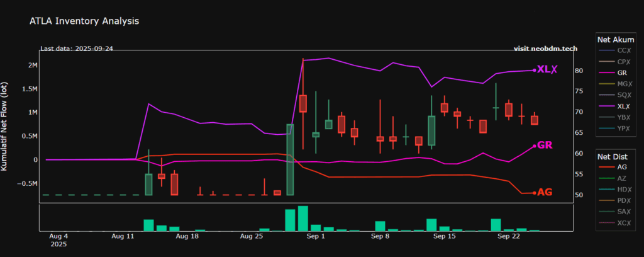Click the tallest volume bar near Aug 30
Screen dimensions: 644x257
(303, 219)
